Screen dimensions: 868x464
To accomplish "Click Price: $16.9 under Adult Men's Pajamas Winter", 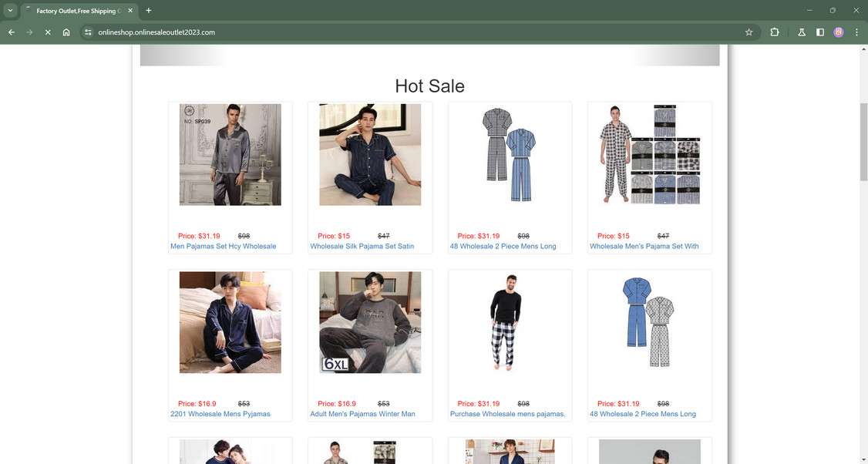I will click(337, 404).
